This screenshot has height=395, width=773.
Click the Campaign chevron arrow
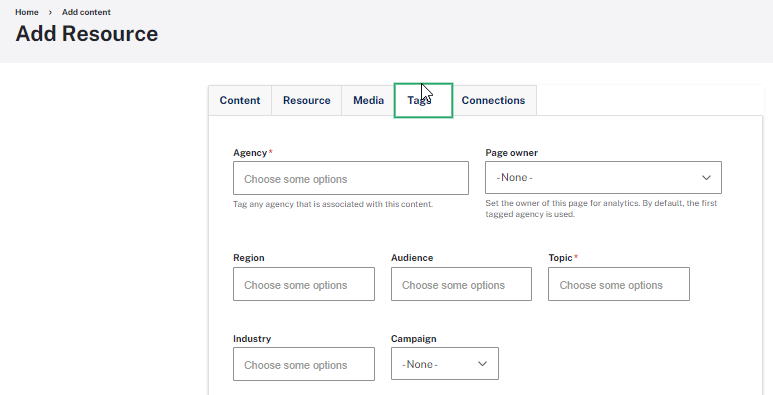482,364
